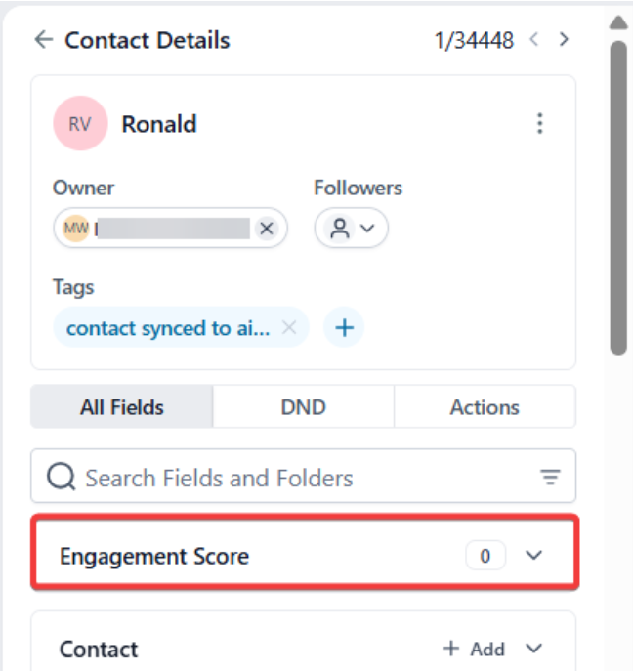Click the RV avatar circle
633x672 pixels.
(80, 124)
